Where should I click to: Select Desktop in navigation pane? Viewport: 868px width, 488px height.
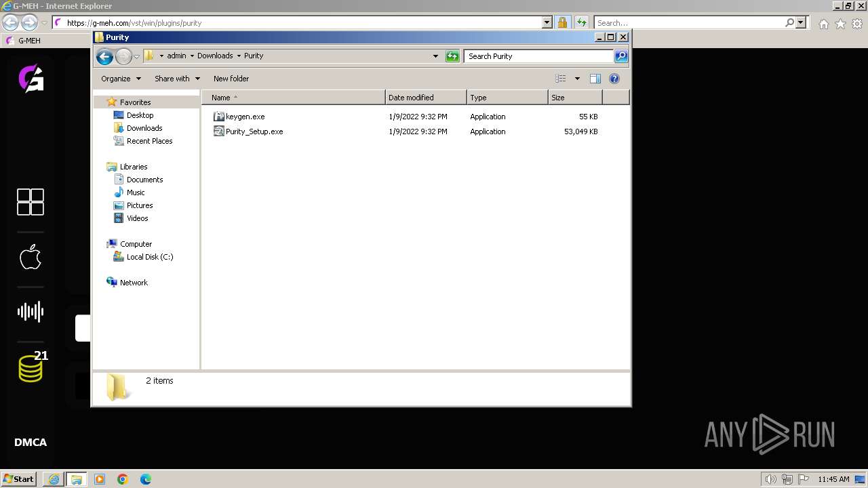(x=140, y=115)
